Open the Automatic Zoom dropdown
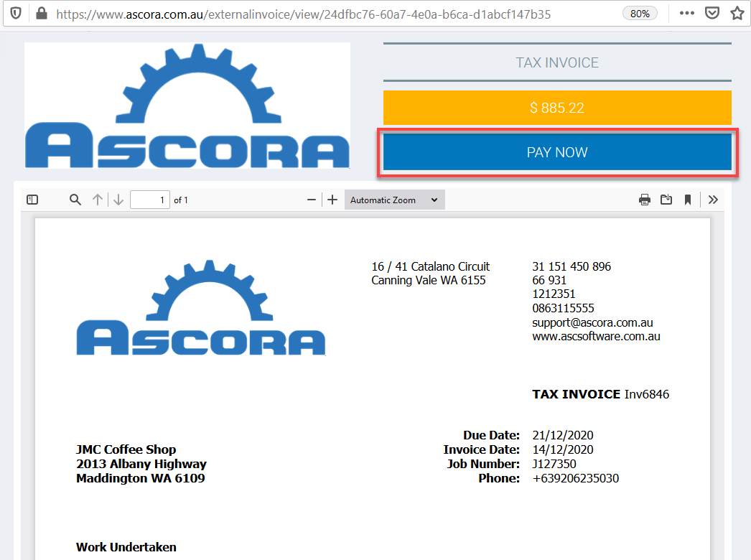The image size is (751, 560). [394, 200]
